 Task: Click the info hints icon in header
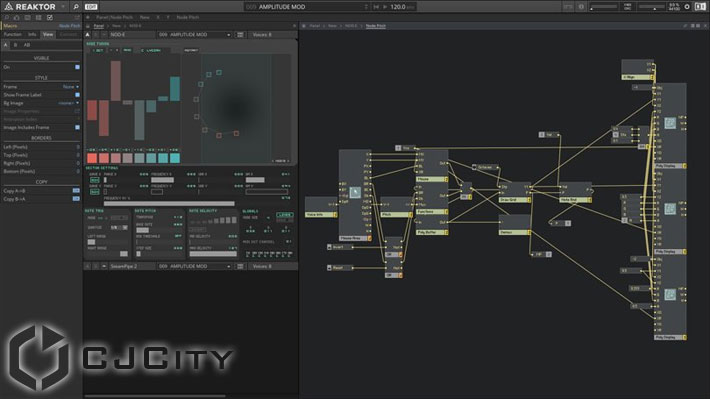click(x=581, y=7)
